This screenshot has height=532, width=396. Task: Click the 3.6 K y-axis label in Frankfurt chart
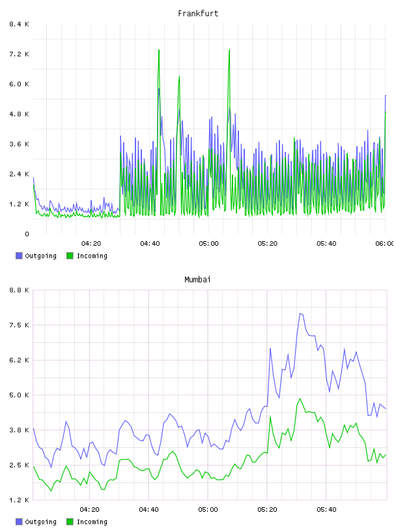point(20,144)
